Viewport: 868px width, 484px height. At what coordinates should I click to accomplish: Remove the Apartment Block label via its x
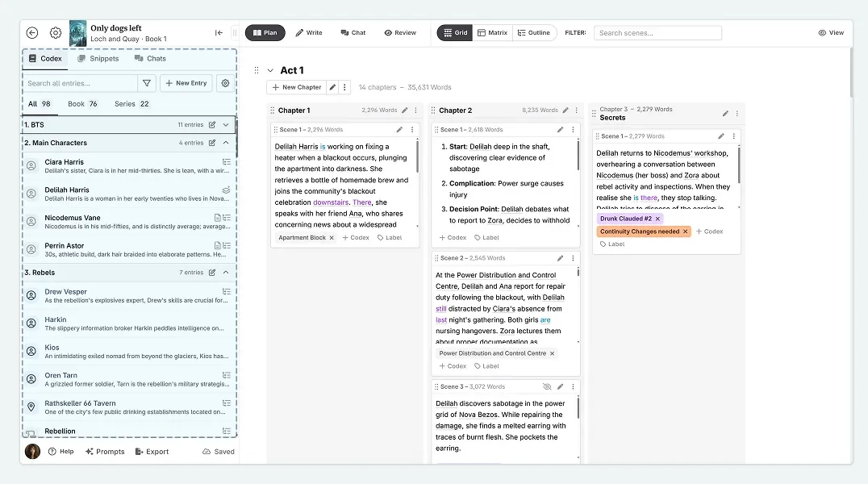[332, 238]
